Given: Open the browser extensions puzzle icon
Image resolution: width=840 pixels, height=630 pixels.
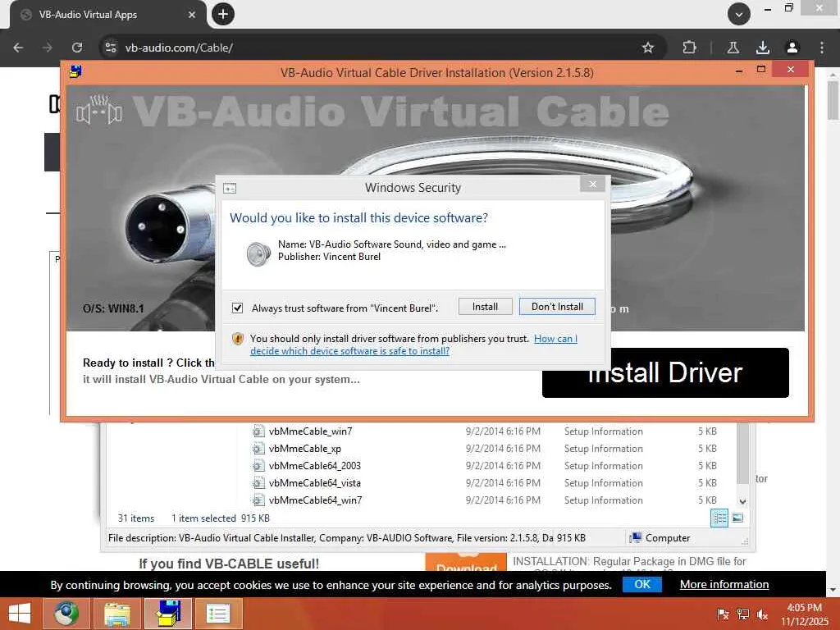Looking at the screenshot, I should point(689,48).
